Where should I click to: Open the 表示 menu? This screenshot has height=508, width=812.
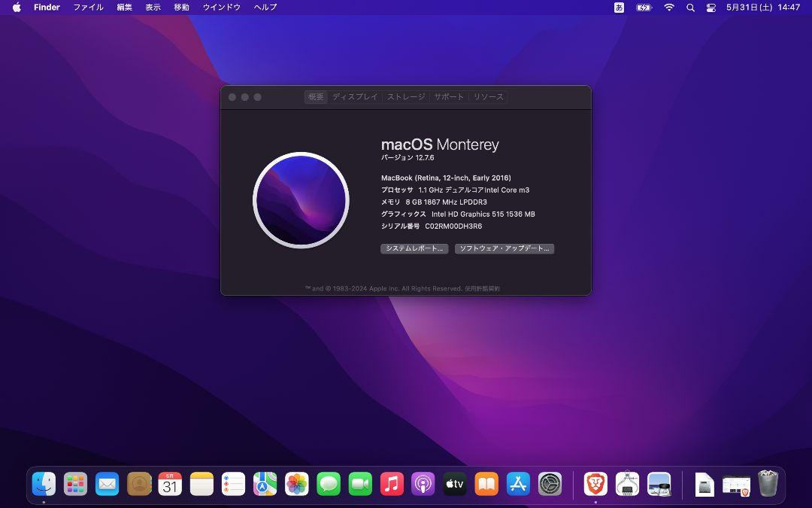pyautogui.click(x=153, y=8)
